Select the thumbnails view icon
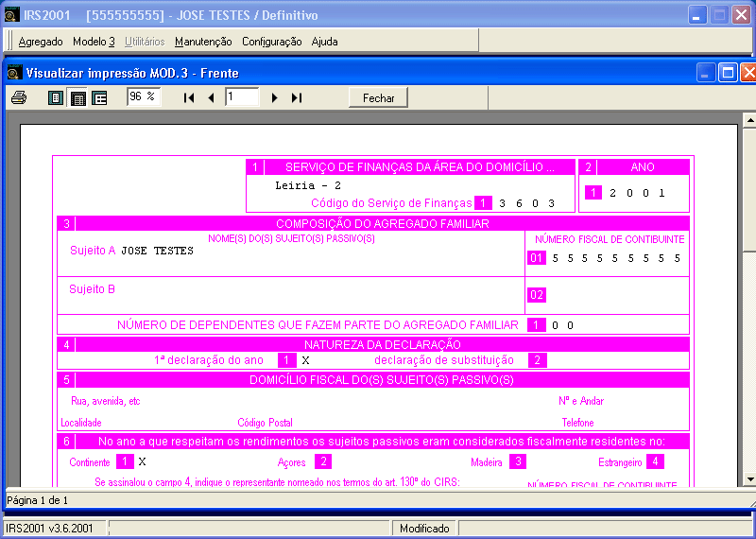Viewport: 756px width, 539px height. click(x=99, y=98)
